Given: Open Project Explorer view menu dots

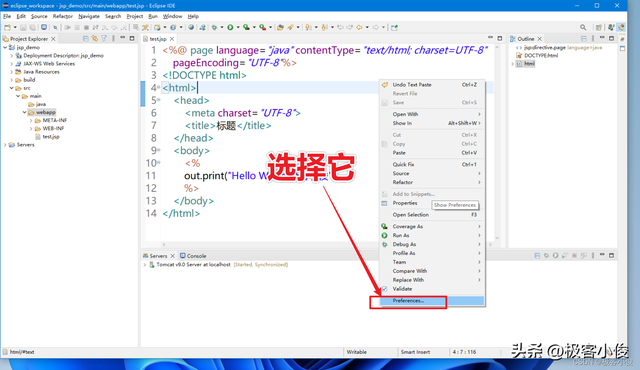Looking at the screenshot, I should [113, 38].
